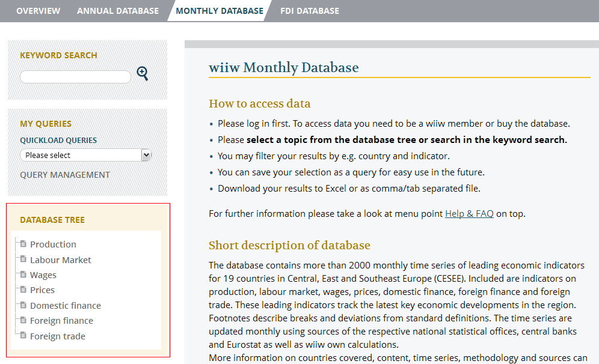
Task: Select Labour Market in the database tree
Action: (x=61, y=260)
